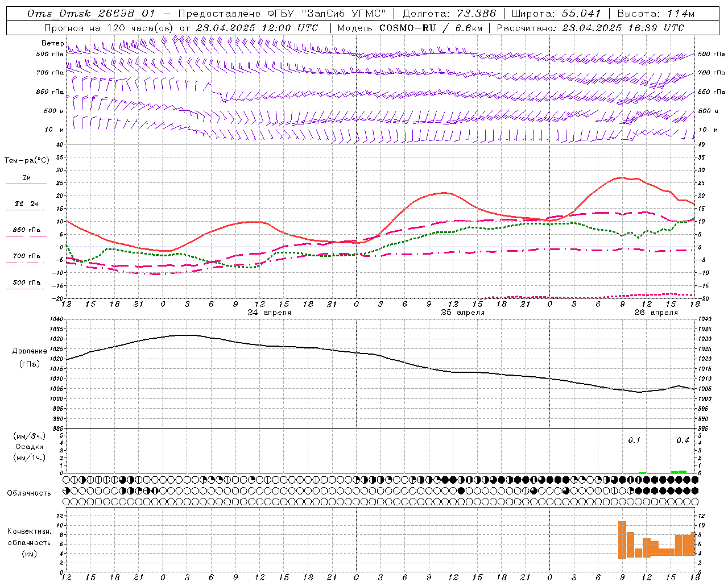Click the "Прогноз на 120 часа(ов)" forecast text
This screenshot has width=728, height=582.
(x=109, y=28)
